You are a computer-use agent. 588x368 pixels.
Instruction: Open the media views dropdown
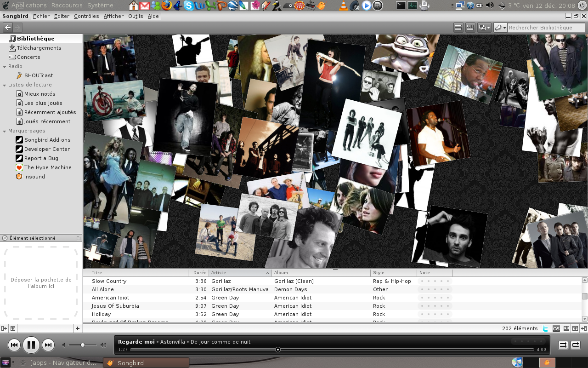(x=484, y=28)
